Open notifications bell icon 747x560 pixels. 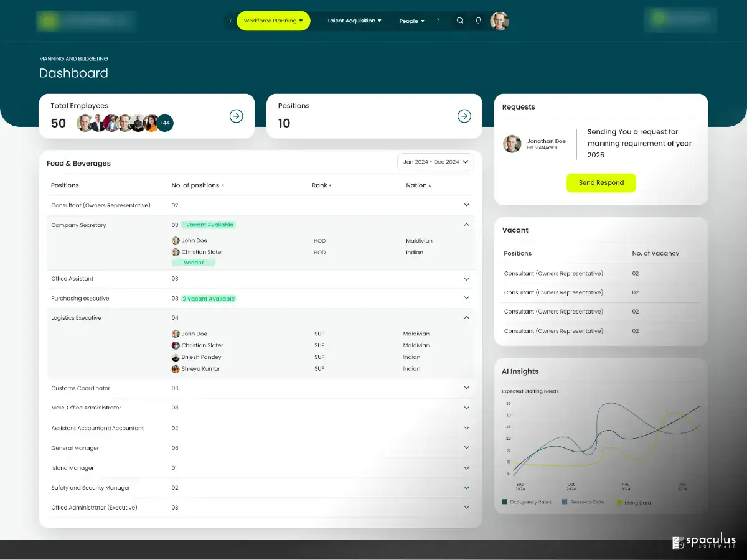point(478,21)
